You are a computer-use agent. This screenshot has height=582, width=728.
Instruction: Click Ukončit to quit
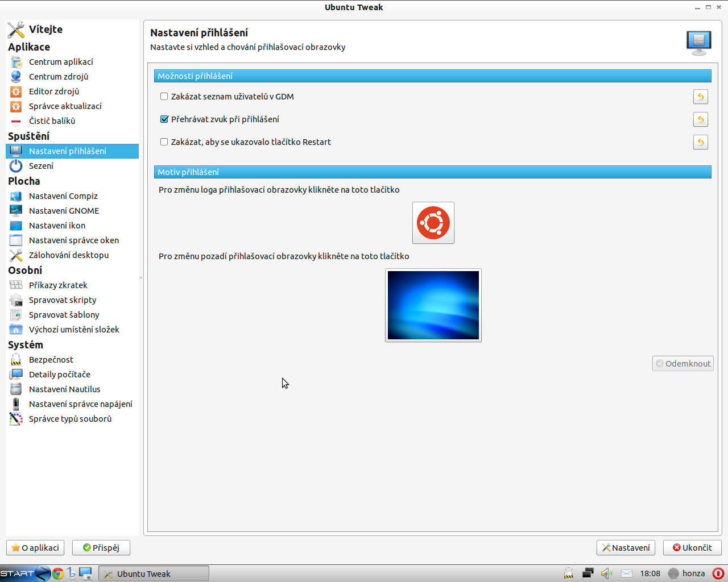(x=692, y=548)
